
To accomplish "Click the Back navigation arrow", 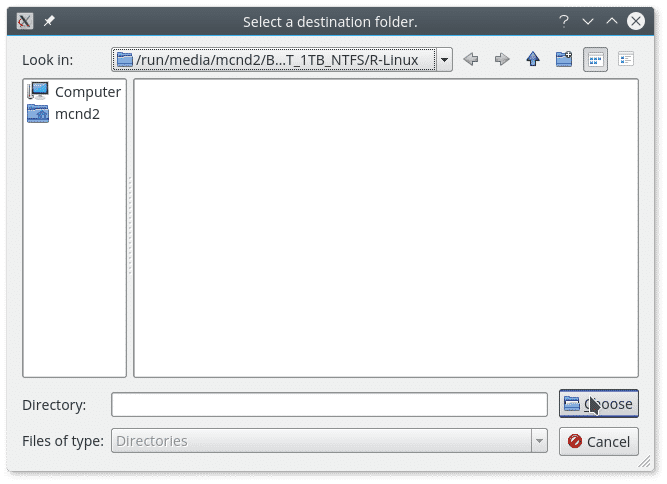I will (470, 59).
